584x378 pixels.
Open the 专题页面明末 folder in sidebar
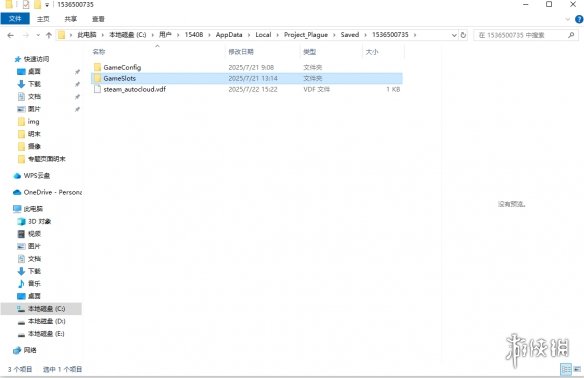pyautogui.click(x=47, y=159)
